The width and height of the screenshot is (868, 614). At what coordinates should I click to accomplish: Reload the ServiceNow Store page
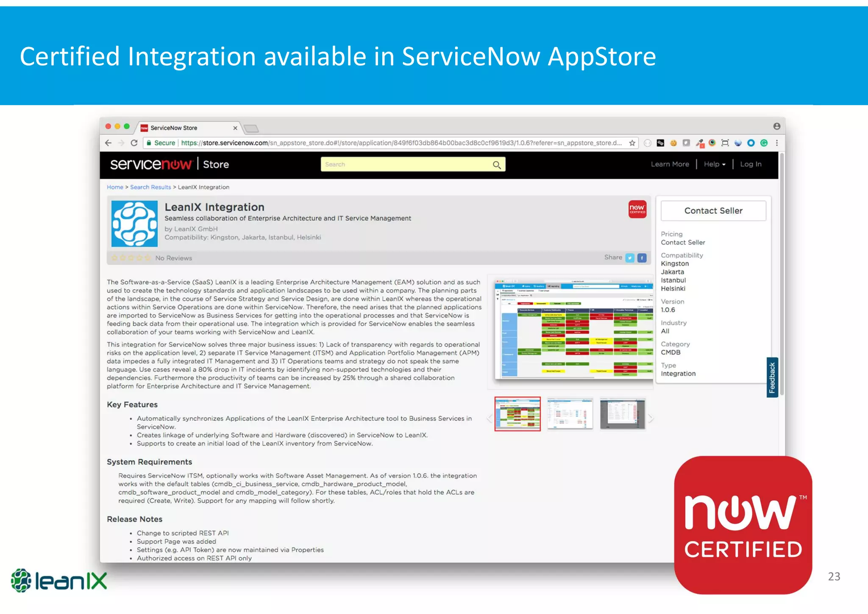pos(134,143)
